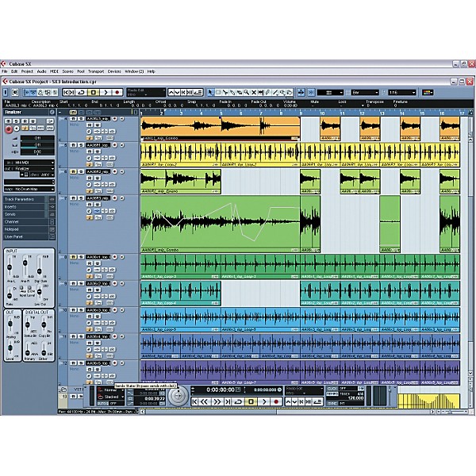Image resolution: width=476 pixels, height=476 pixels.
Task: Select the Range Selection tool
Action: click(217, 93)
